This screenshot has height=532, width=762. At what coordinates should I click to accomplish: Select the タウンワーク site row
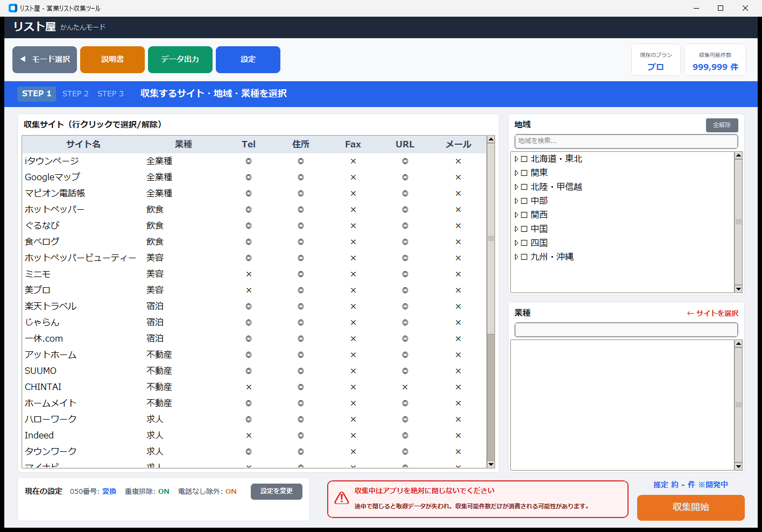click(254, 452)
